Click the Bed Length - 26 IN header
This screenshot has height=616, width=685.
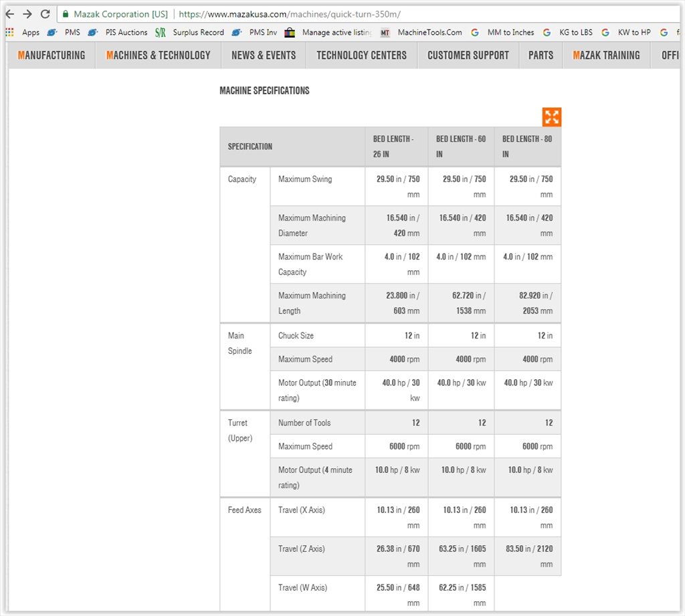tap(396, 146)
